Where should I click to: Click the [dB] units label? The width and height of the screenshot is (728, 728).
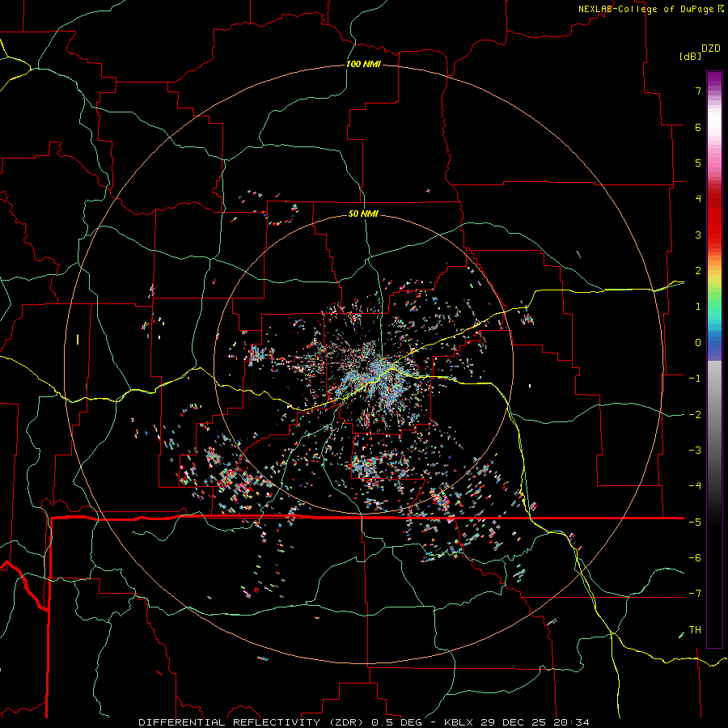(x=690, y=56)
